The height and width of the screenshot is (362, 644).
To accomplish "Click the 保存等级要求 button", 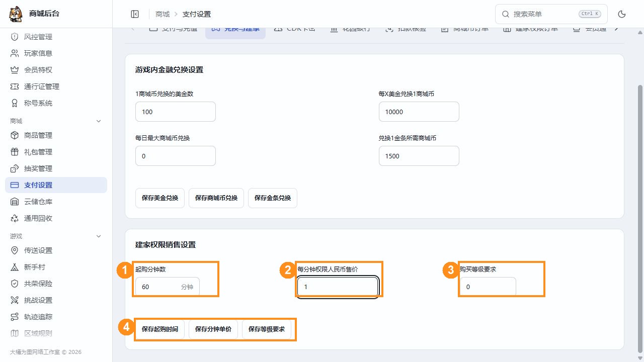I will point(267,329).
